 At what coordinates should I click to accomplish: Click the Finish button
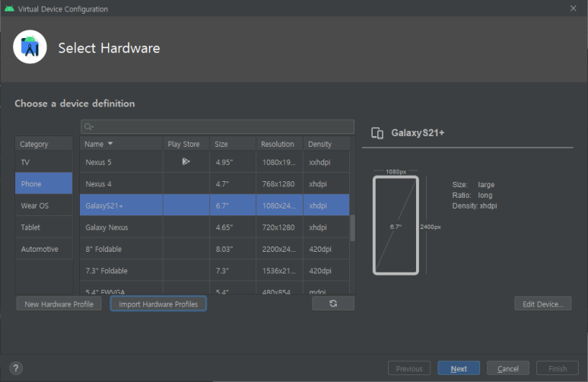point(558,368)
